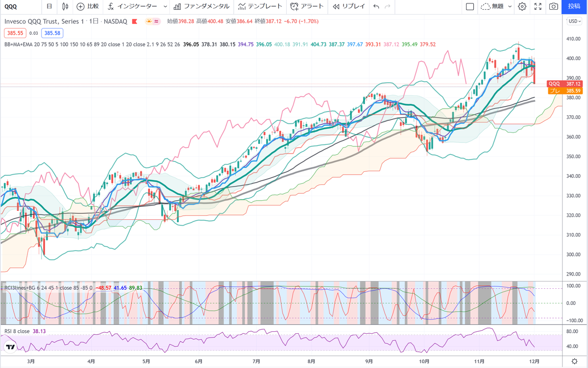Image resolution: width=588 pixels, height=368 pixels.
Task: Click the アラート alert creation button
Action: click(x=307, y=6)
